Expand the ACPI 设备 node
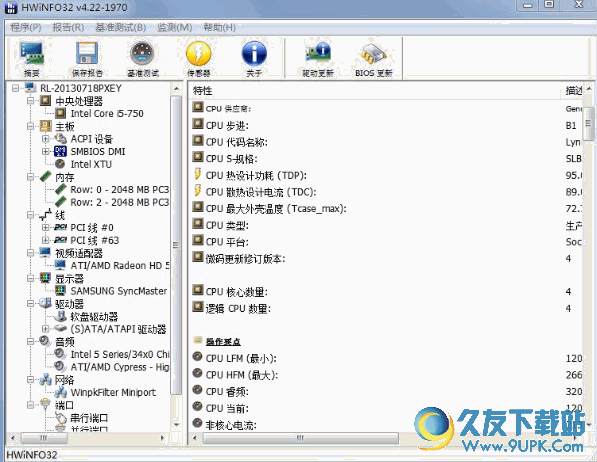Image resolution: width=597 pixels, height=462 pixels. [x=46, y=139]
